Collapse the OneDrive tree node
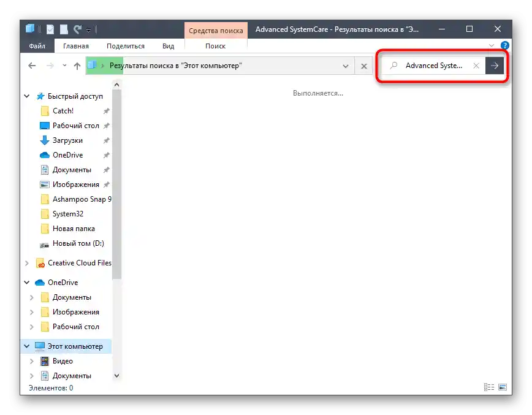Viewport: 532px width, 415px height. coord(27,283)
